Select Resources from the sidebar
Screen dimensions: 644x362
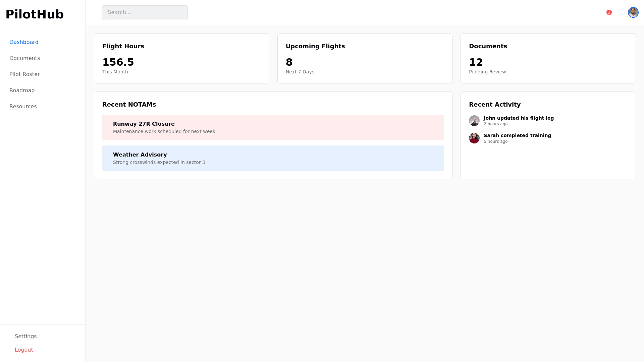[x=23, y=107]
